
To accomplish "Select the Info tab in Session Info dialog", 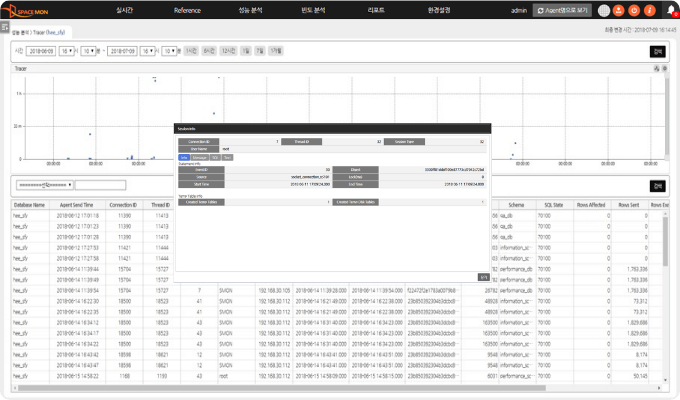I will pyautogui.click(x=184, y=157).
